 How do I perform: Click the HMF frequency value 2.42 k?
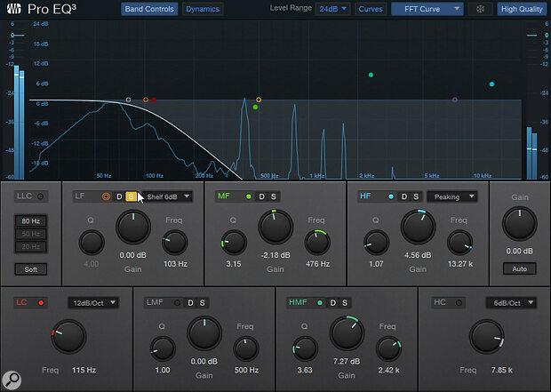[388, 370]
